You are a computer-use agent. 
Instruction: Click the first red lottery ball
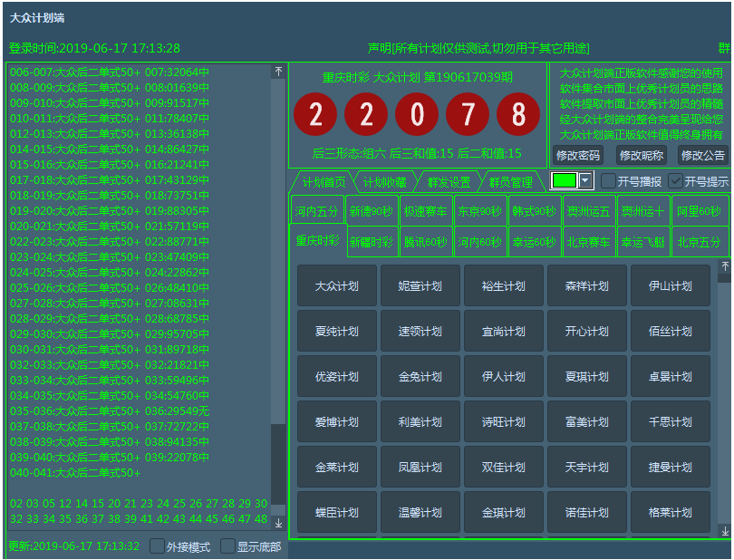pos(315,115)
